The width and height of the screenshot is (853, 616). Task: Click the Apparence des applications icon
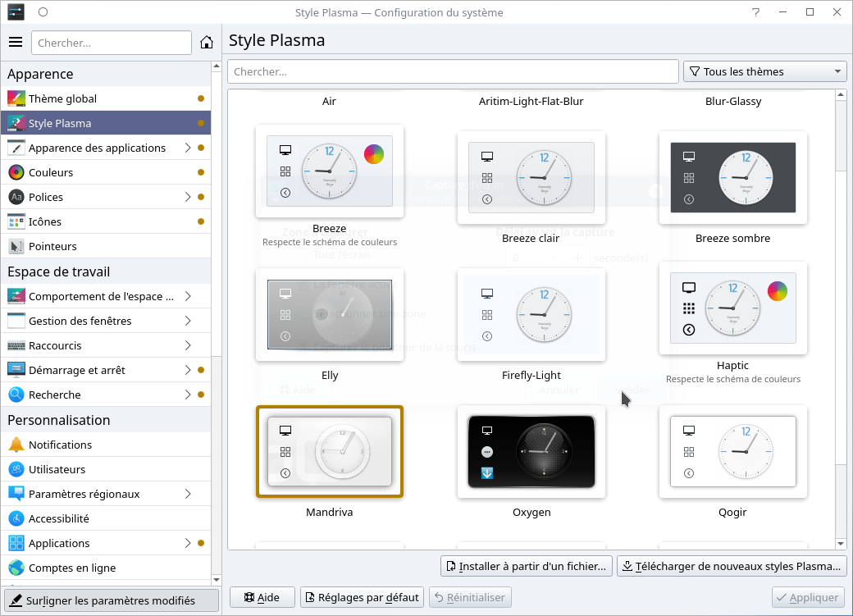click(16, 148)
